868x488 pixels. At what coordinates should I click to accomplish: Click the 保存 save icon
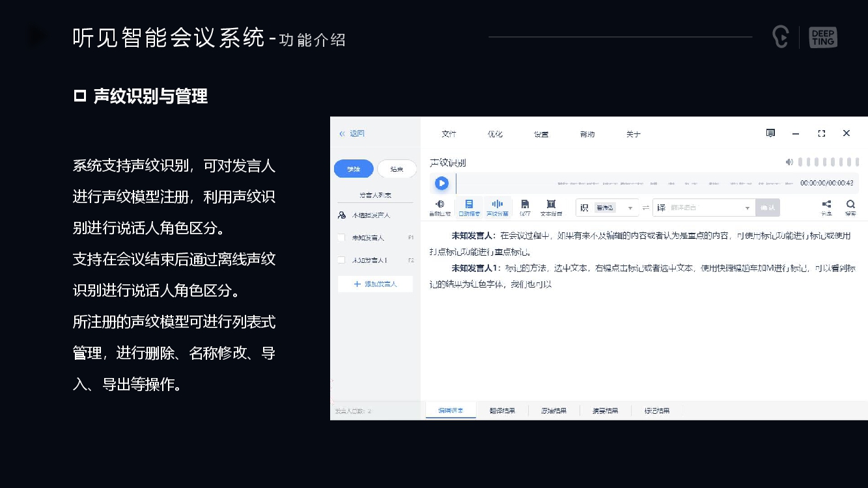[x=524, y=207]
